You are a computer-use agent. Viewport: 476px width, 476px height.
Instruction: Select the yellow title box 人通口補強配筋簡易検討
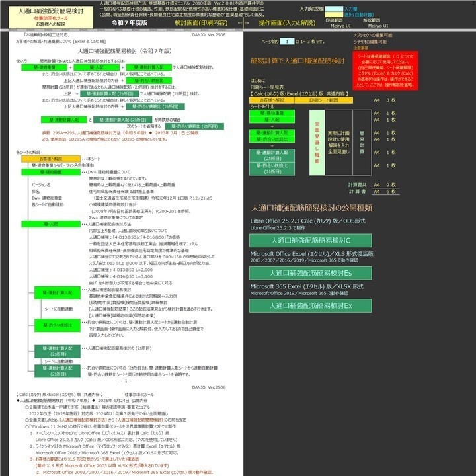pyautogui.click(x=51, y=17)
